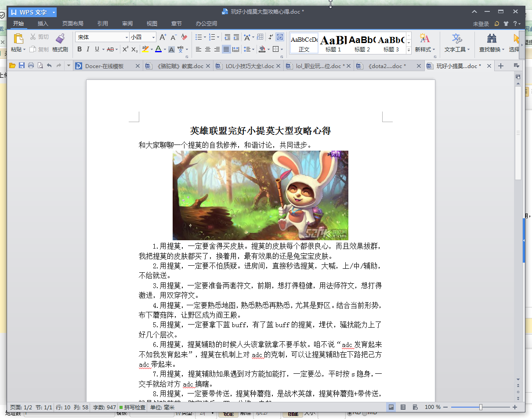Expand the WPS 文字 application menu arrow
The width and height of the screenshot is (532, 419).
tap(53, 12)
